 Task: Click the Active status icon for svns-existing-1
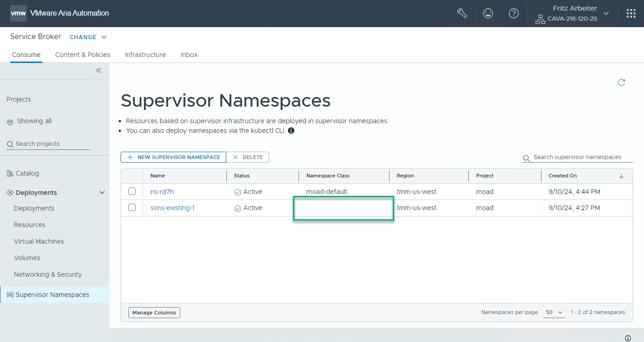pos(238,208)
